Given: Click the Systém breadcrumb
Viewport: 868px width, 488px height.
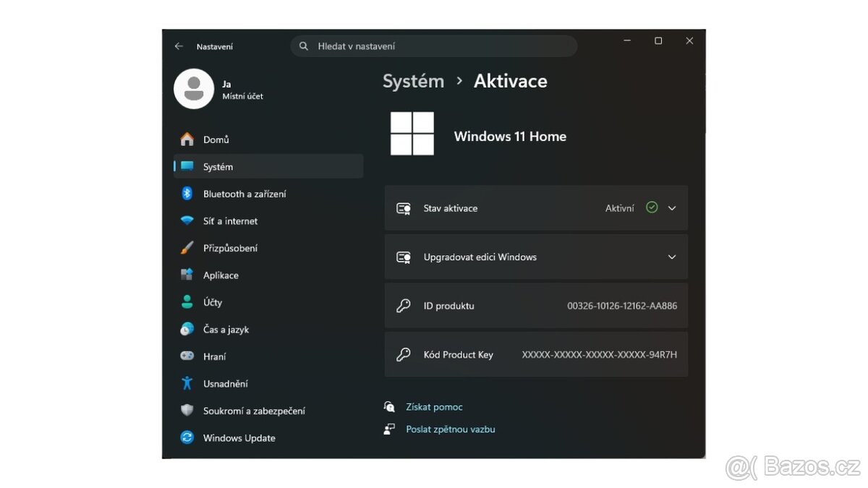Looking at the screenshot, I should (x=413, y=81).
